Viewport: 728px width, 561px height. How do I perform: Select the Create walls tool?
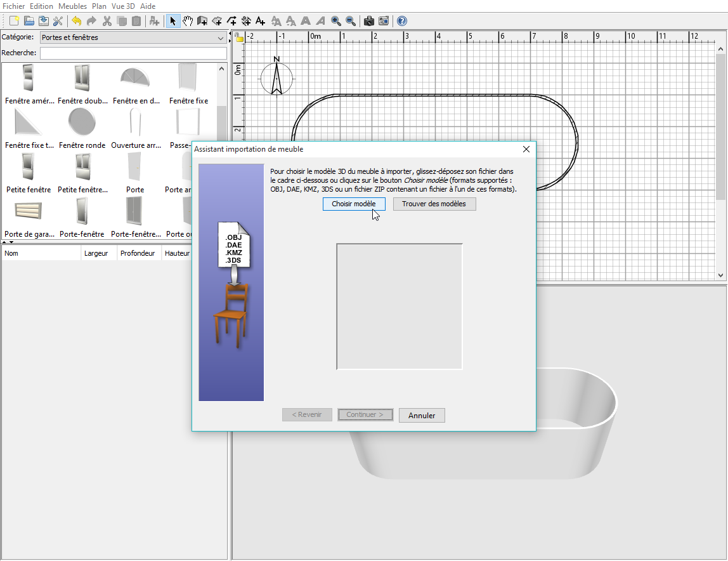(x=202, y=21)
